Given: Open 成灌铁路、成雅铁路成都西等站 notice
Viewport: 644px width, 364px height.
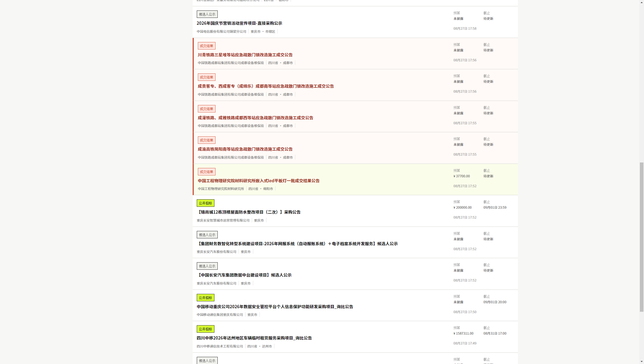Looking at the screenshot, I should coord(255,118).
